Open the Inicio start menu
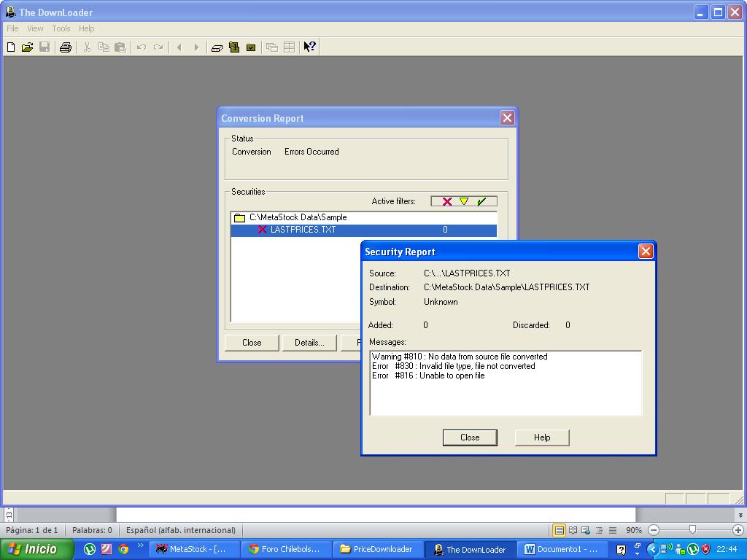747x560 pixels. pyautogui.click(x=36, y=549)
